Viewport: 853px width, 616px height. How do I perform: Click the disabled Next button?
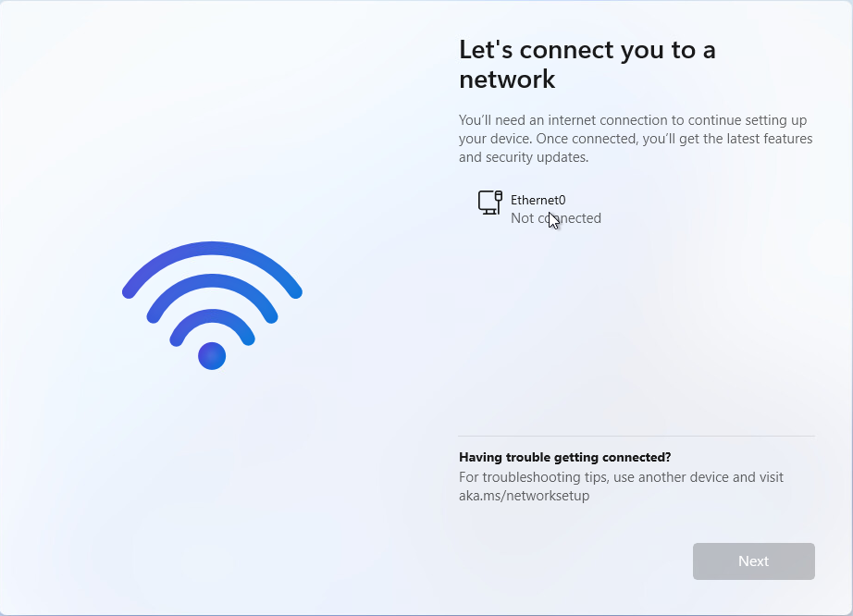(x=753, y=561)
